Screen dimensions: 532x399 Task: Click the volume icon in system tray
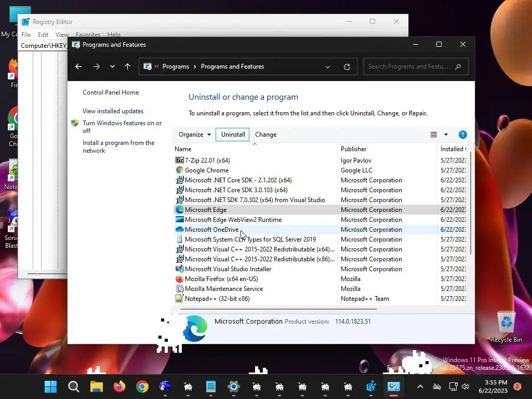point(465,387)
